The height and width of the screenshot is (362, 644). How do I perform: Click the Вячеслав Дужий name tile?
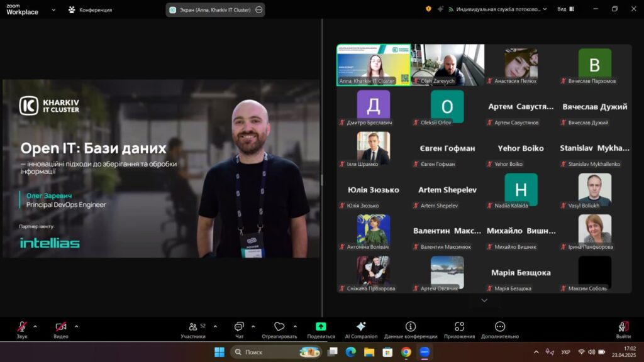click(x=595, y=107)
